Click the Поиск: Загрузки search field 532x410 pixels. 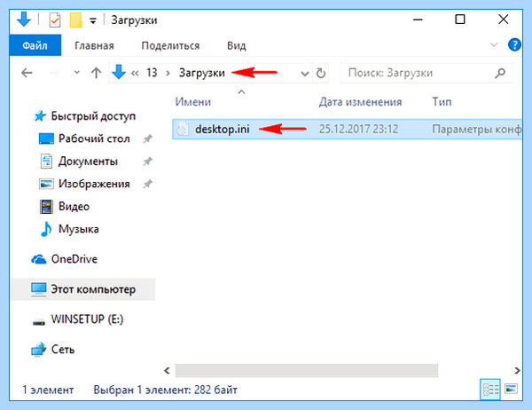[426, 73]
